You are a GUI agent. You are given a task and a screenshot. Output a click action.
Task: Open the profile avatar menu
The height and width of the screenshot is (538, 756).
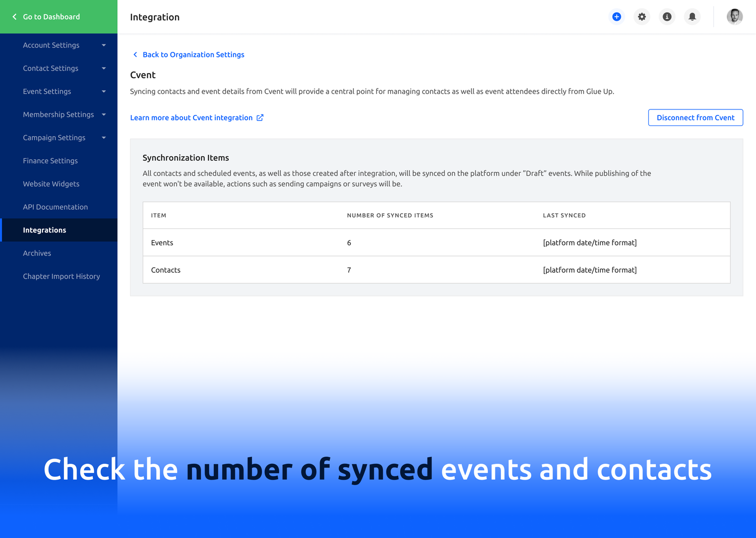734,17
